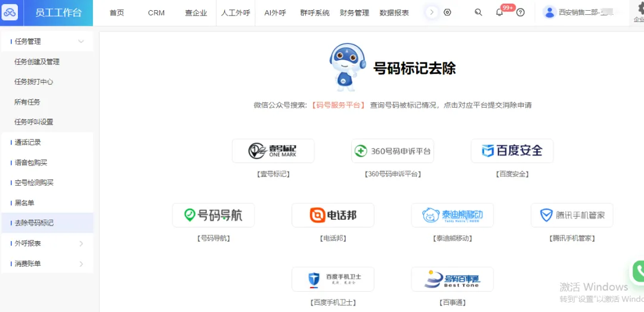The width and height of the screenshot is (644, 312).
Task: Open 黑名单 in sidebar
Action: 24,203
